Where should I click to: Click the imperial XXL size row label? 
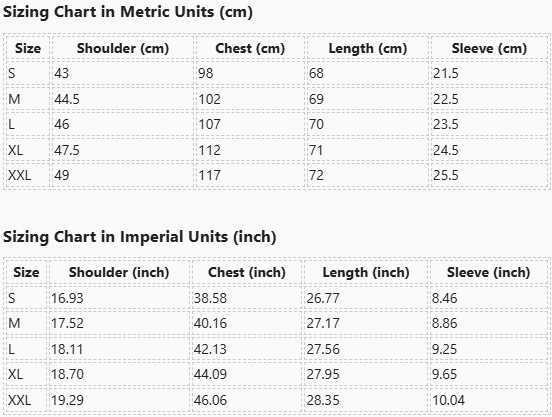tap(19, 400)
